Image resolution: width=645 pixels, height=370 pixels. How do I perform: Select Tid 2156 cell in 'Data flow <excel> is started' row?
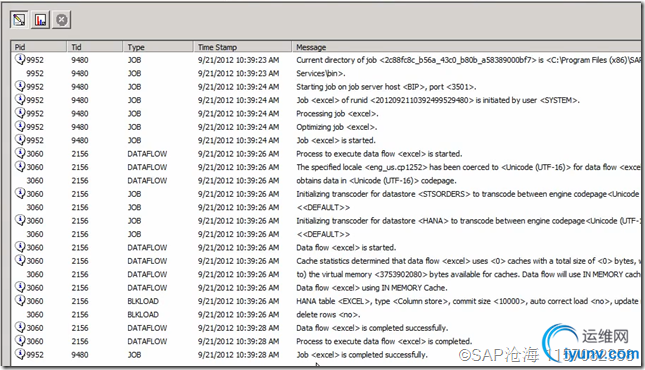(x=80, y=247)
